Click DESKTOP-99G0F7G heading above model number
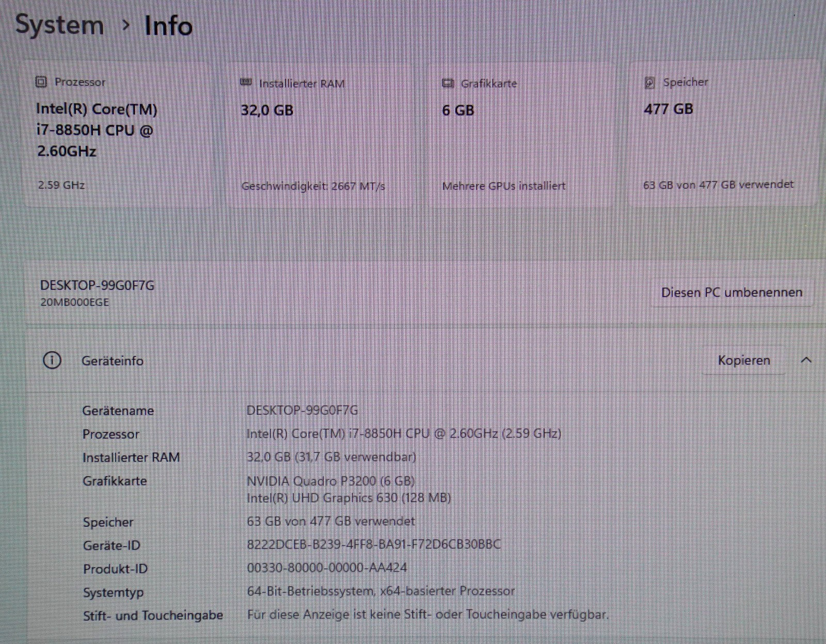The image size is (826, 644). (97, 285)
